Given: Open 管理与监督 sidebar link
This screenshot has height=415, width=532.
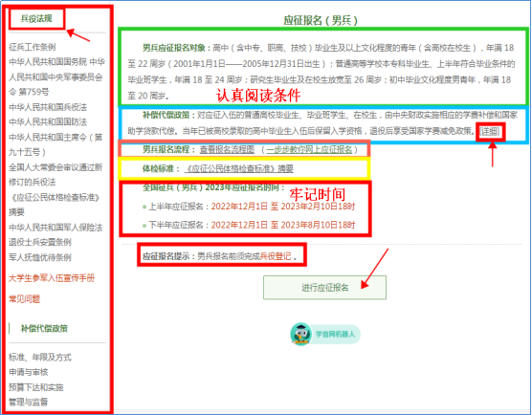Looking at the screenshot, I should [x=29, y=402].
